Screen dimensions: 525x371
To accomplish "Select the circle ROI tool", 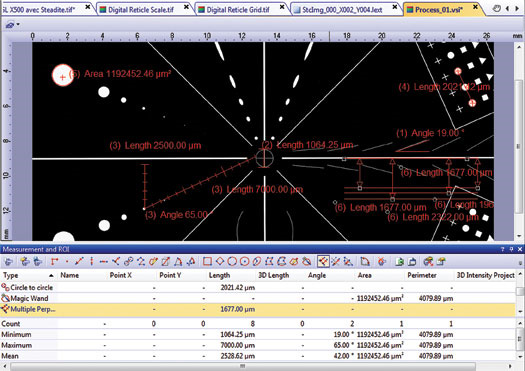I will click(232, 262).
